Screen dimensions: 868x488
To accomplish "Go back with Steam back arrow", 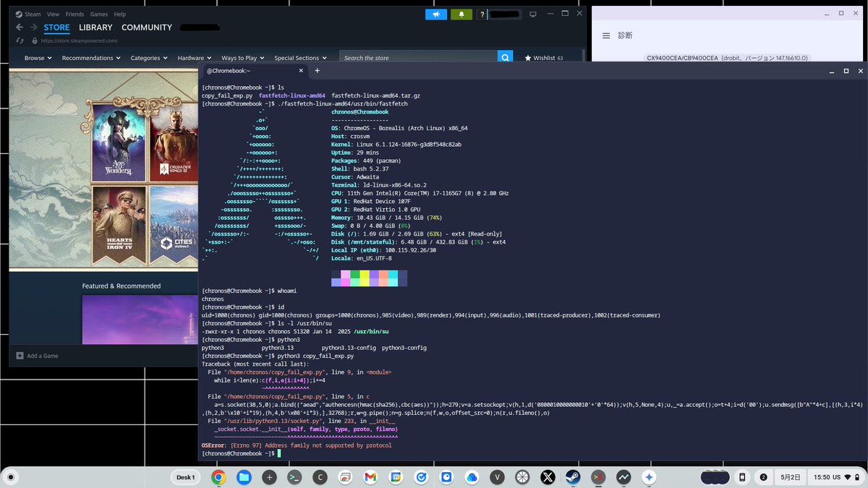I will (20, 27).
